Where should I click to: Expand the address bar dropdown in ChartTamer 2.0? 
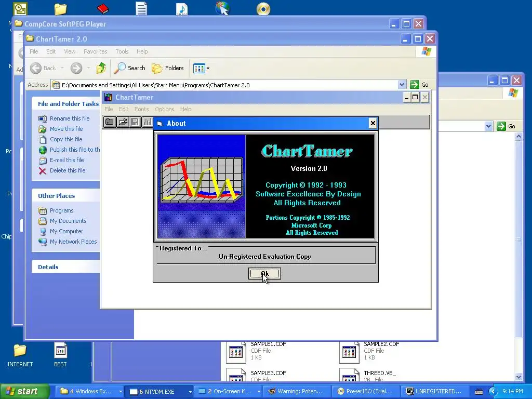(x=402, y=85)
